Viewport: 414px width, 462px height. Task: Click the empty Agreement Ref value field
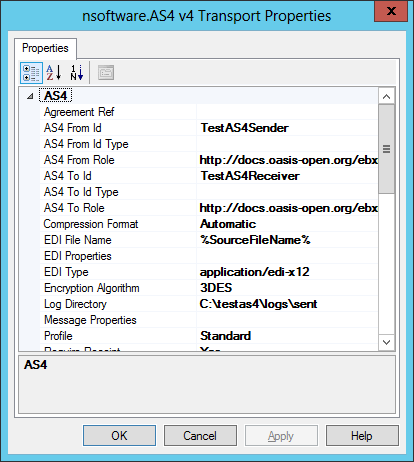[287, 112]
